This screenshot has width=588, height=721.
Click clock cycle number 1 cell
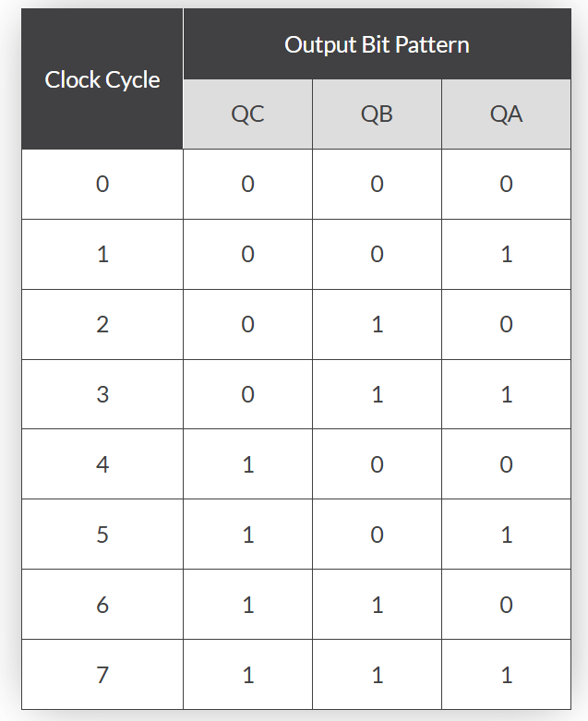(102, 254)
